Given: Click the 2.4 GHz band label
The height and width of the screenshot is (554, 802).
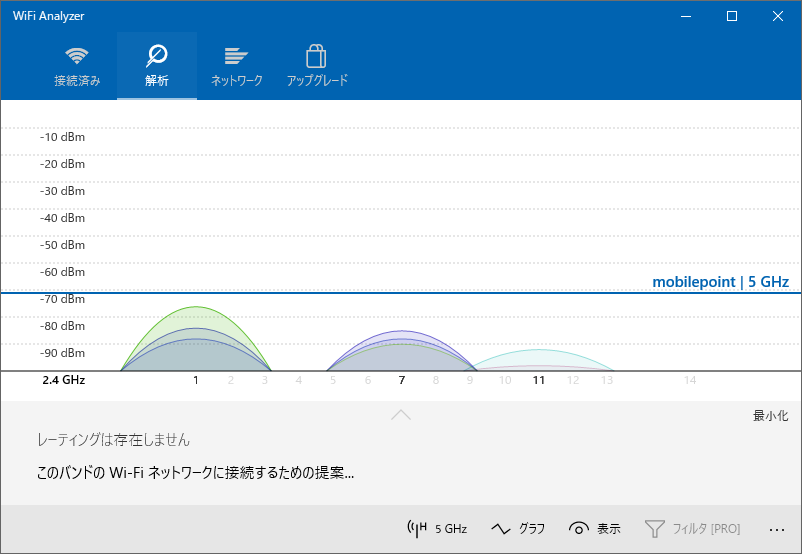Looking at the screenshot, I should tap(63, 380).
